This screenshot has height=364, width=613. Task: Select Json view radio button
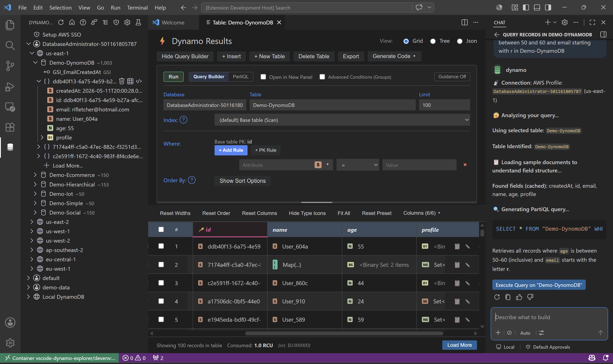click(x=460, y=41)
